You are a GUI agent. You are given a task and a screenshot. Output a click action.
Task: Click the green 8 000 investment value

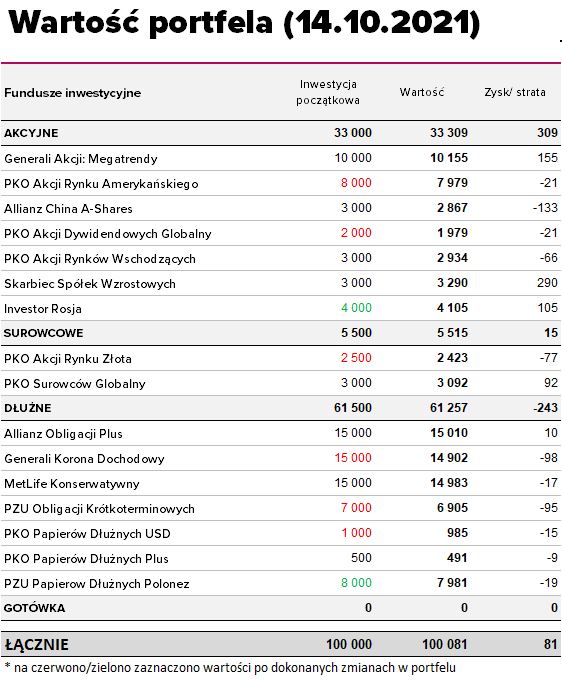click(356, 583)
